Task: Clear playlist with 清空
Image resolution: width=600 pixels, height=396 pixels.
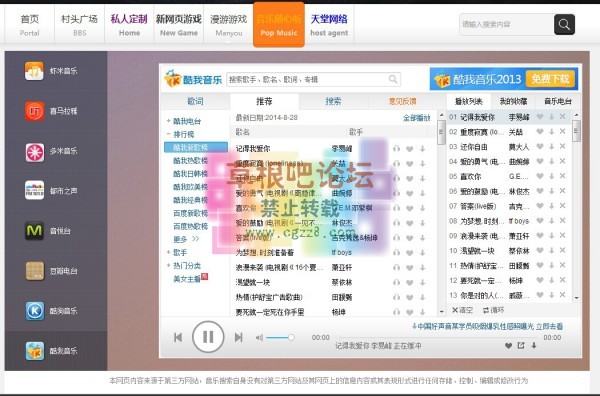Action: [463, 310]
